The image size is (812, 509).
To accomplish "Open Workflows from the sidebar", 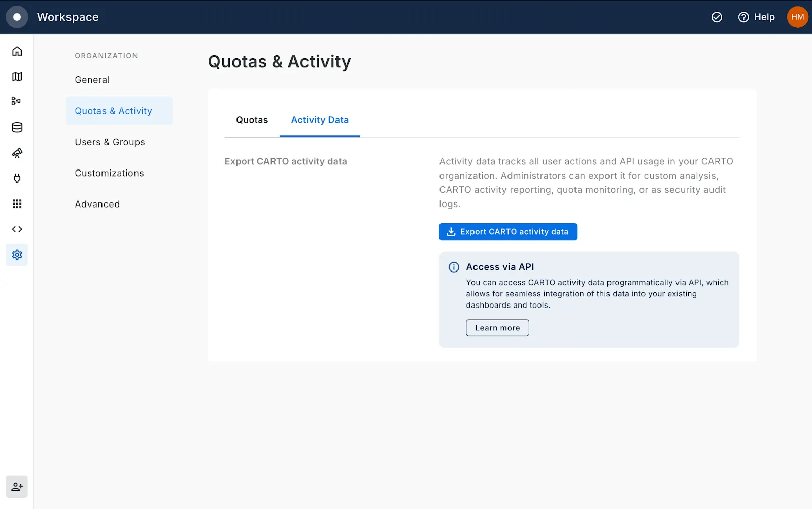I will click(x=17, y=101).
